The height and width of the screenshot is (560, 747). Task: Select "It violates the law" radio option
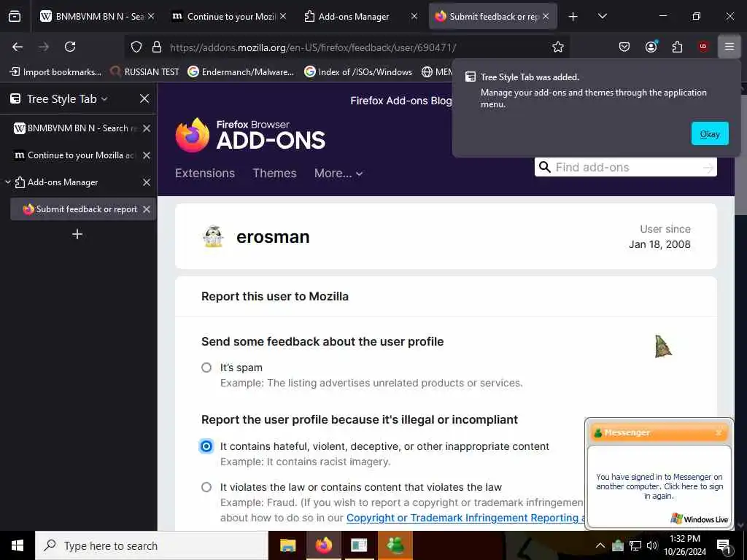tap(206, 487)
